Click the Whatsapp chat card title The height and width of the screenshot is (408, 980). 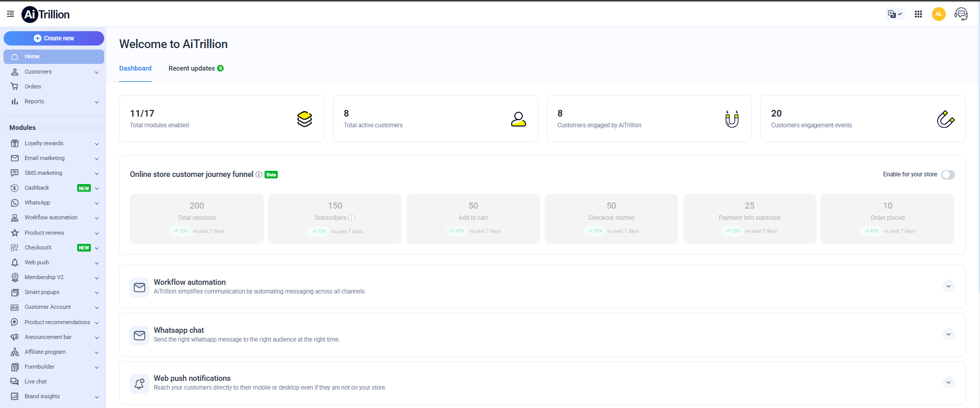(179, 330)
